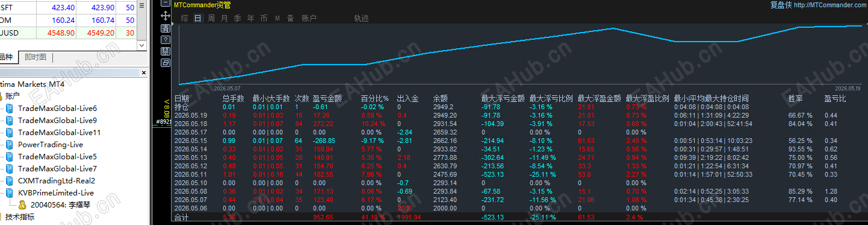Select the KVBPrimeLimited-Live server

[x=56, y=193]
